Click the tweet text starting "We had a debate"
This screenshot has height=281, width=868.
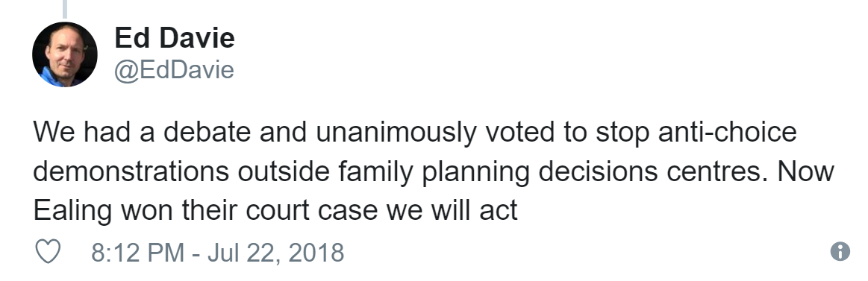coord(434,171)
